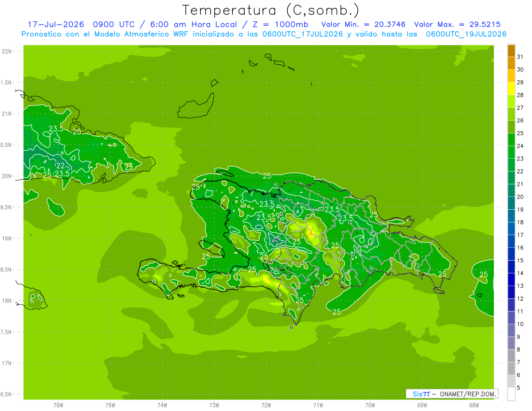Click the '68W' longitude axis label
The image size is (532, 411).
(x=474, y=406)
